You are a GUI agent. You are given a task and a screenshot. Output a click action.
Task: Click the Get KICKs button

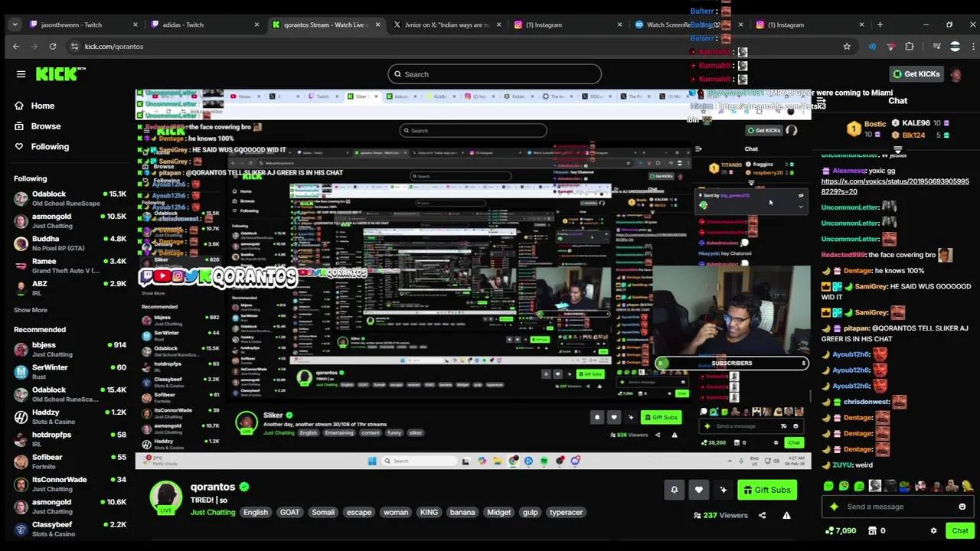(x=916, y=74)
